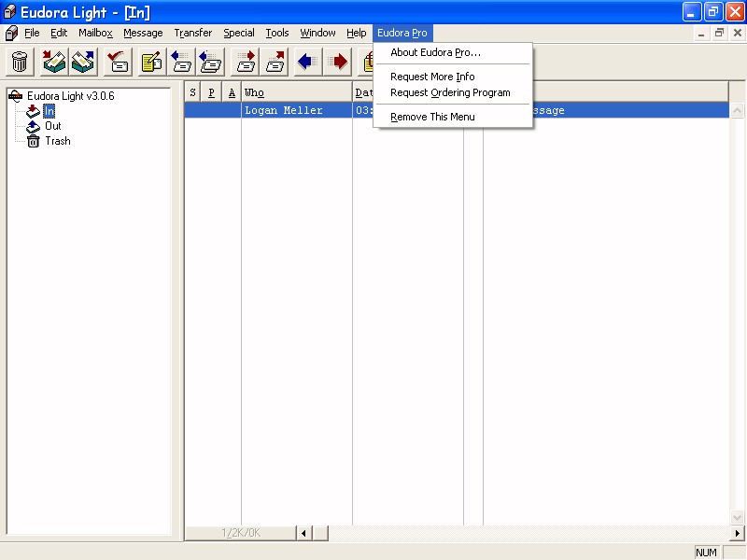Sort messages by the P priority column
Viewport: 747px width, 560px height.
point(212,92)
